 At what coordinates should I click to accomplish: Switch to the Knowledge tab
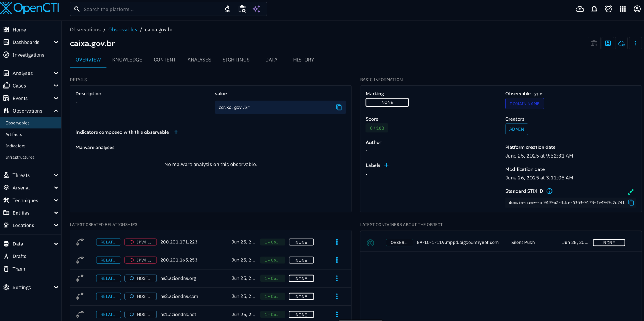(127, 60)
